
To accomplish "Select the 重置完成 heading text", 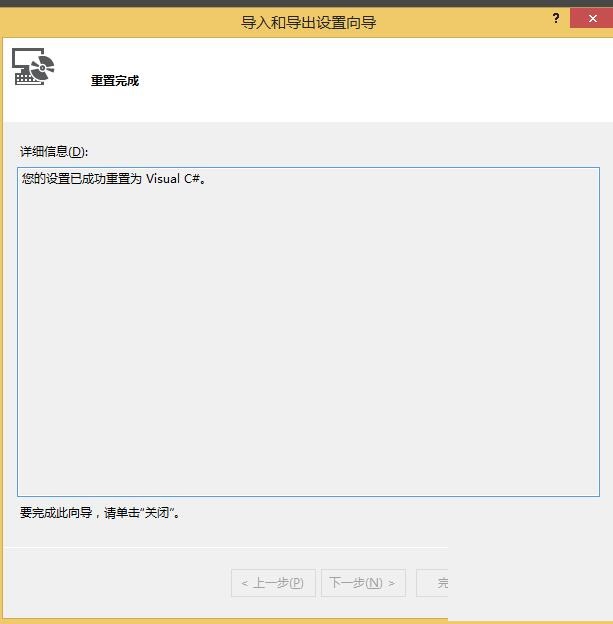I will click(x=115, y=81).
